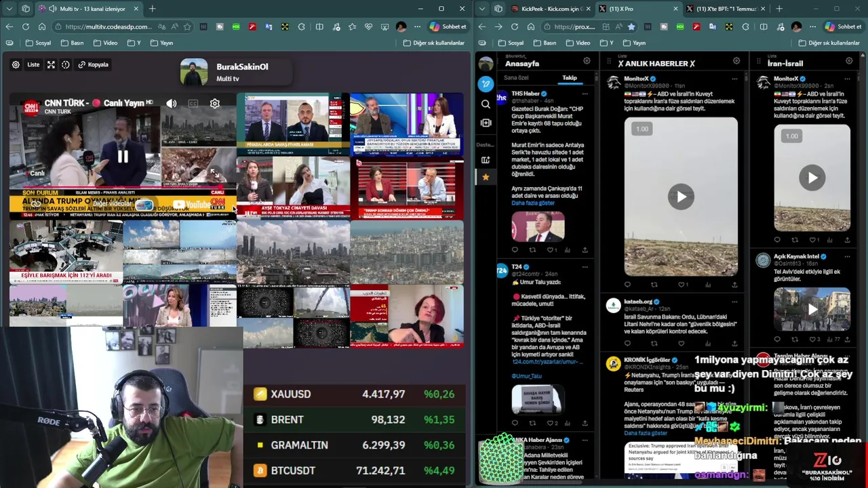Close the KickPeek tab

[587, 9]
